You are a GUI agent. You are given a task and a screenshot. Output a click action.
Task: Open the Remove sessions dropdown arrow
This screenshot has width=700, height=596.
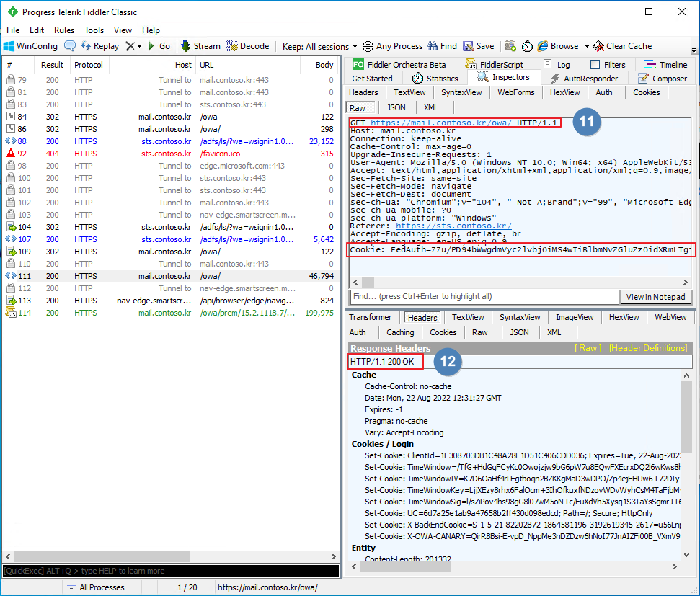(139, 46)
